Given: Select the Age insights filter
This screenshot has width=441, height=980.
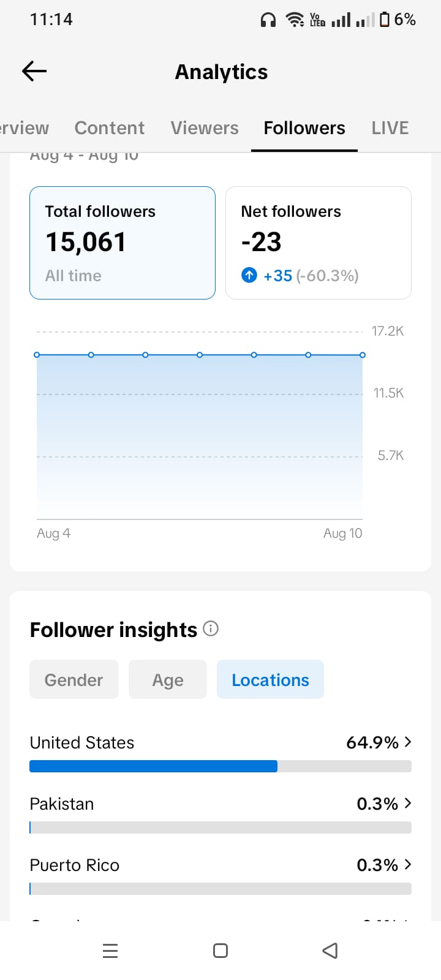Looking at the screenshot, I should point(168,679).
